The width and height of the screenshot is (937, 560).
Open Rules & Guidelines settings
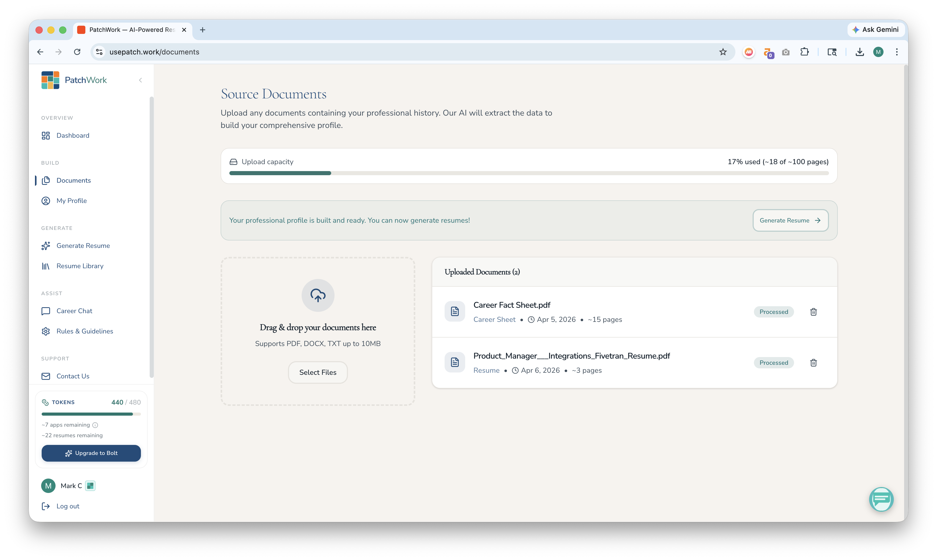tap(85, 331)
